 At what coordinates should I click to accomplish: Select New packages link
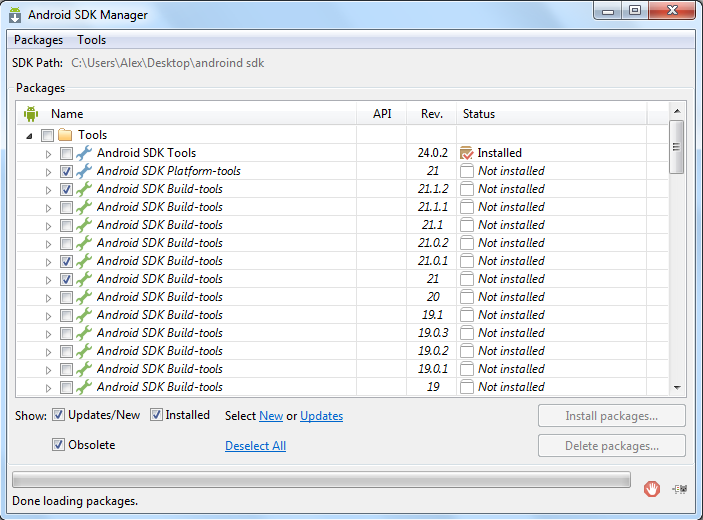tap(271, 416)
